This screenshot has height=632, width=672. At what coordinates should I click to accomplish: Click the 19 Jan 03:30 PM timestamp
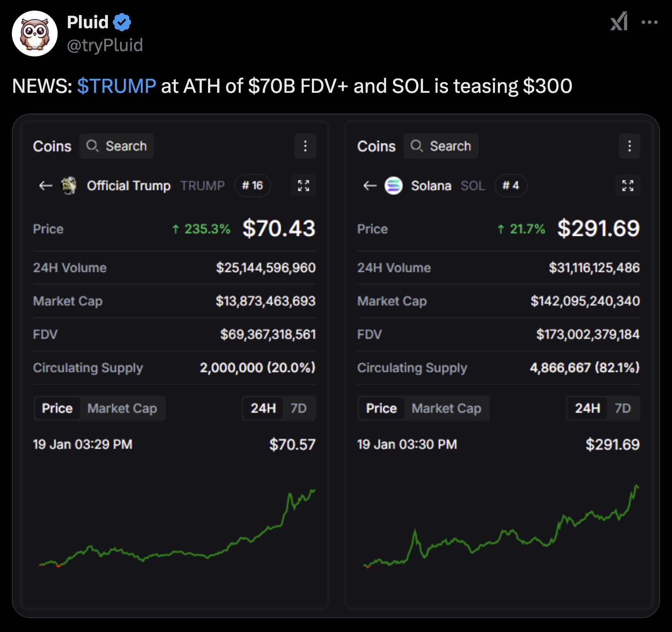tap(407, 444)
